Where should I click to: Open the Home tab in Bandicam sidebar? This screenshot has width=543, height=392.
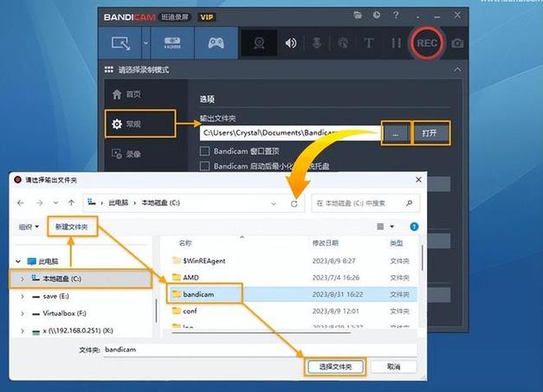tap(126, 94)
